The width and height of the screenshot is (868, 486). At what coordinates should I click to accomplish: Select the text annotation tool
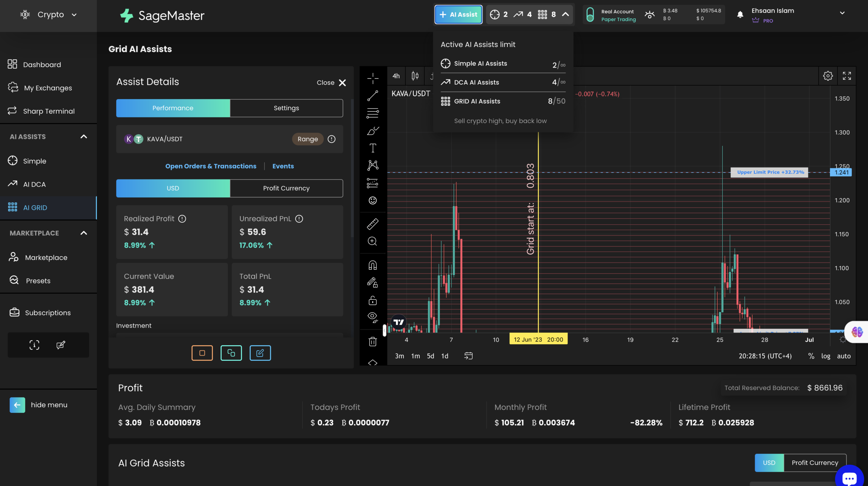pos(373,148)
